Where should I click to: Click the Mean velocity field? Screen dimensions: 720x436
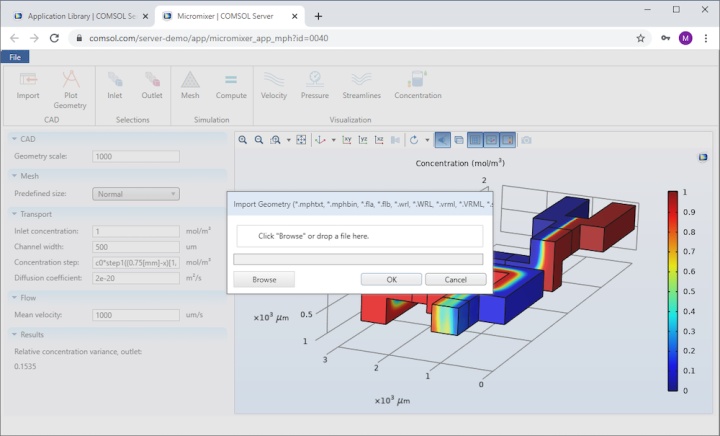click(x=136, y=315)
